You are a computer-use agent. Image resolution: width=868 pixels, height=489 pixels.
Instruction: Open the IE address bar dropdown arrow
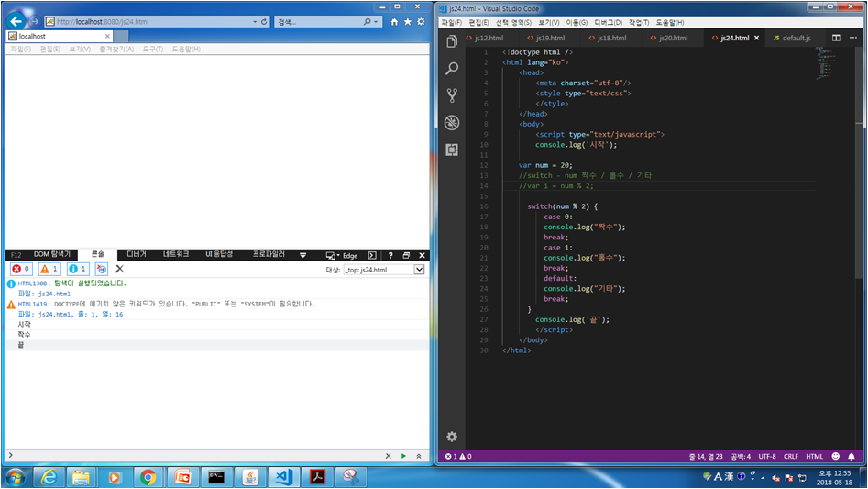coord(255,22)
